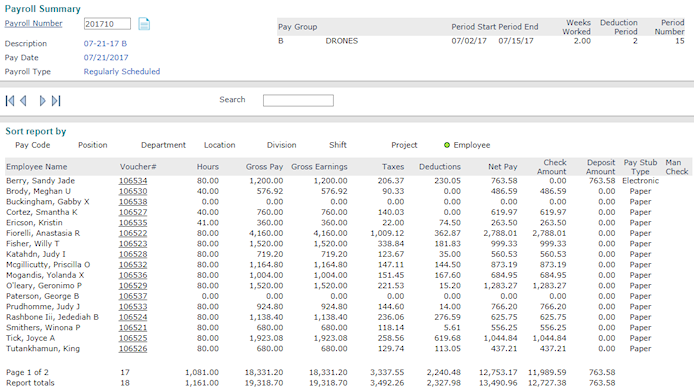
Task: Sort report by Department
Action: point(163,145)
